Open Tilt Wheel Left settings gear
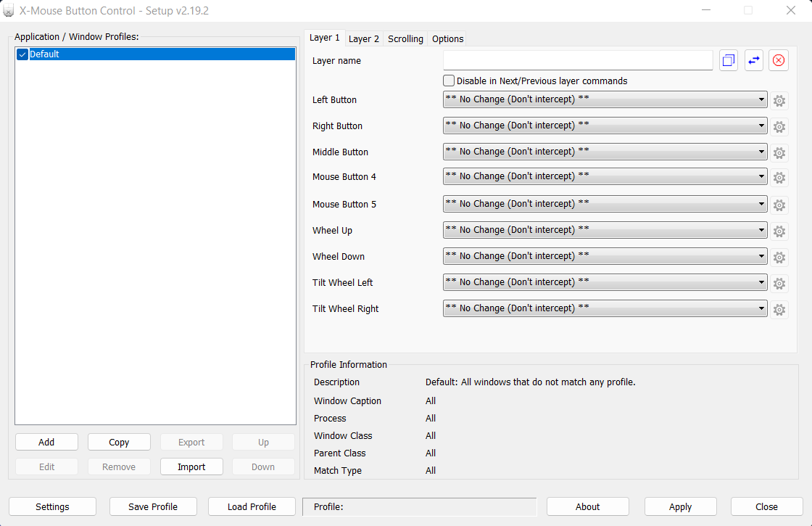The height and width of the screenshot is (526, 812). (x=779, y=284)
